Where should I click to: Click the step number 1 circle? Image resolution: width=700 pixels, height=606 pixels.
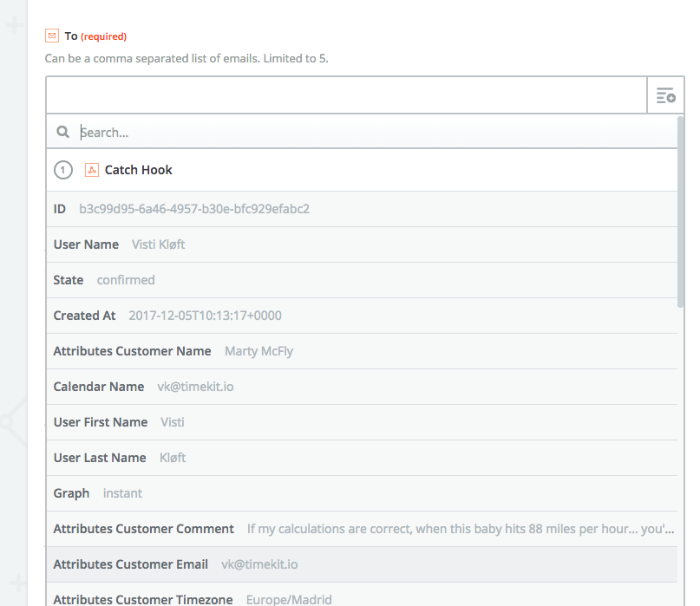tap(63, 170)
